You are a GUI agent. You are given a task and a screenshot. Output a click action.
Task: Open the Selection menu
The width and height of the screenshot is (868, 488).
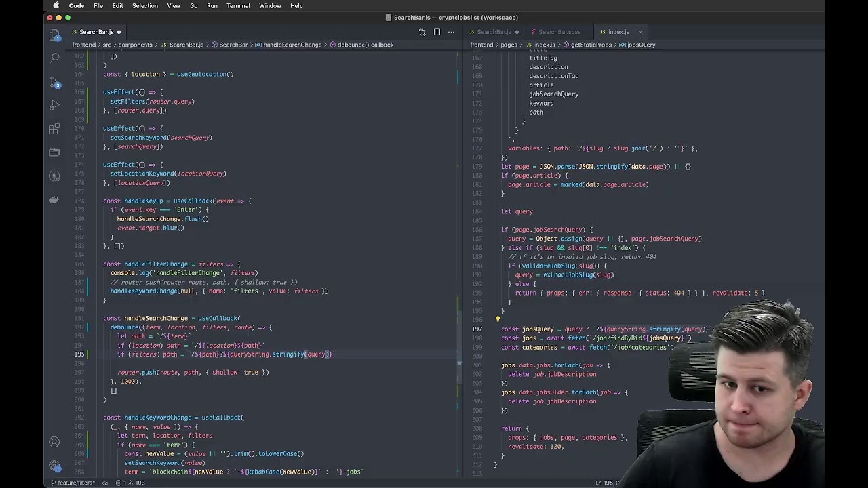click(145, 5)
